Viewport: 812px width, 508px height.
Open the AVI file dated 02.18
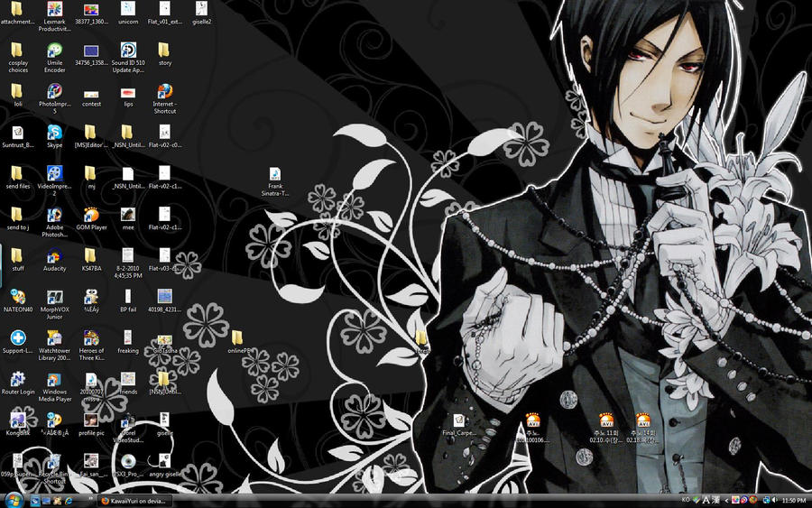tap(643, 428)
